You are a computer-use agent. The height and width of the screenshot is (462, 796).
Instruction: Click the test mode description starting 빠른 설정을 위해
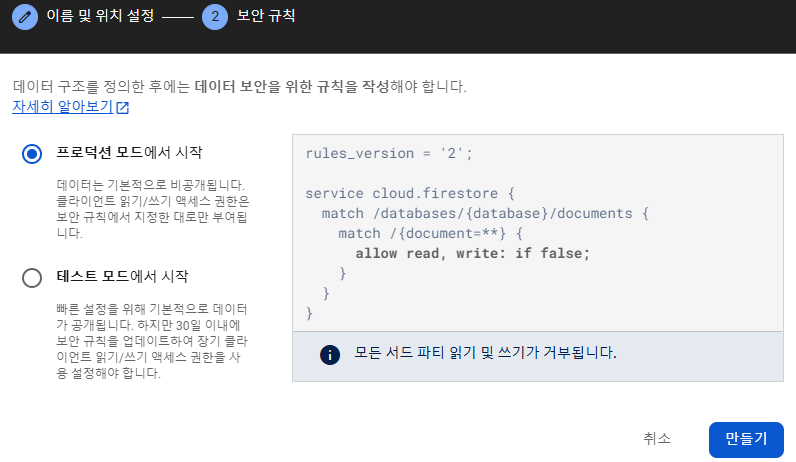[152, 341]
